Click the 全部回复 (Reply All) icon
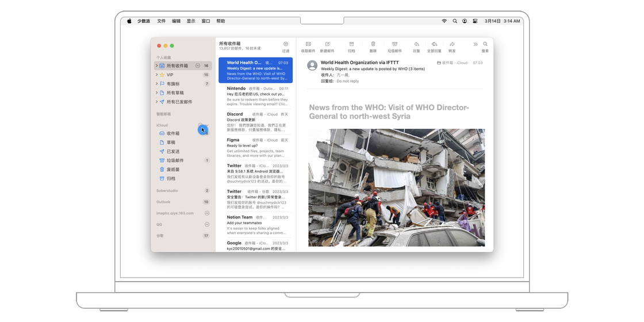The width and height of the screenshot is (644, 322). [x=434, y=44]
